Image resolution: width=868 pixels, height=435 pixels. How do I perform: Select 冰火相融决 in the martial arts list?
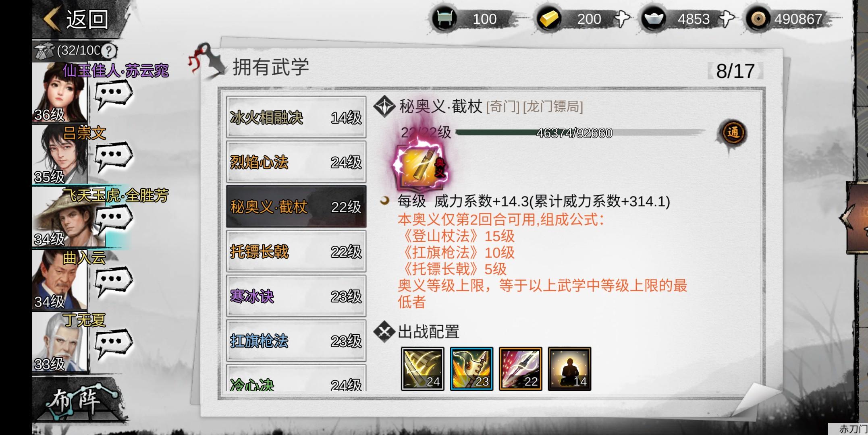[296, 117]
